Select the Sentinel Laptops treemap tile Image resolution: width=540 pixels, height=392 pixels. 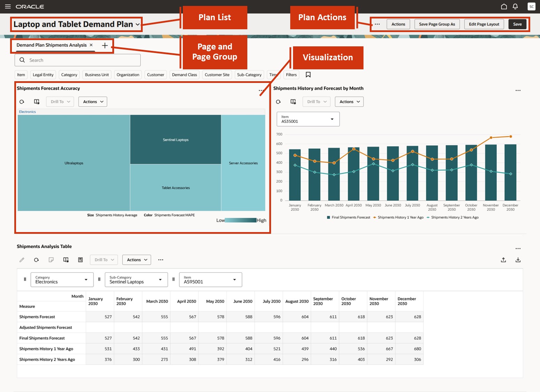pyautogui.click(x=175, y=140)
